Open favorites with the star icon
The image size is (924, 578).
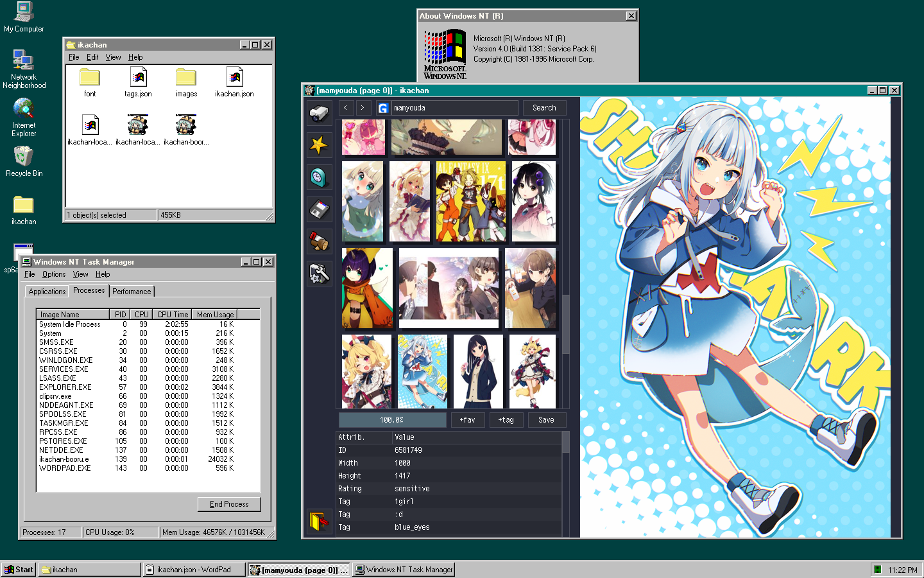tap(319, 145)
